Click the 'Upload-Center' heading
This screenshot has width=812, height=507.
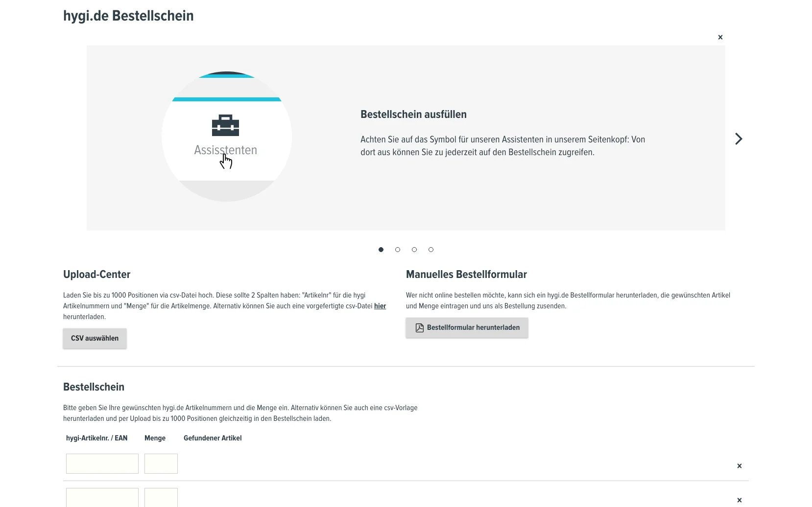coord(96,275)
